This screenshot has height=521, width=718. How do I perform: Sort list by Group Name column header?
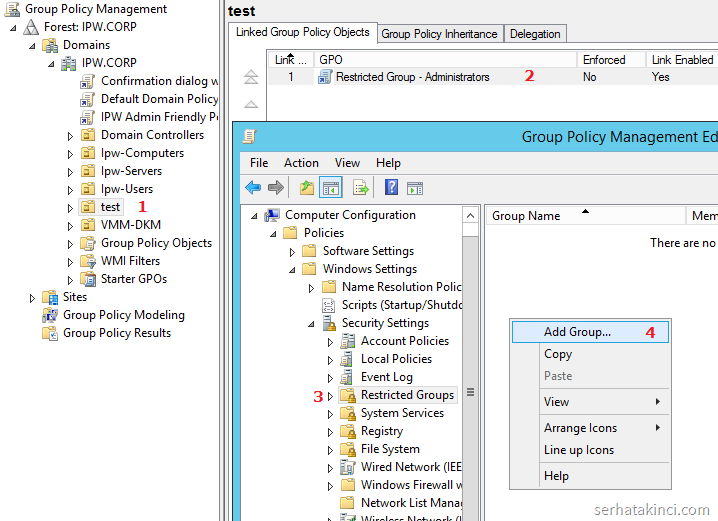tap(526, 216)
